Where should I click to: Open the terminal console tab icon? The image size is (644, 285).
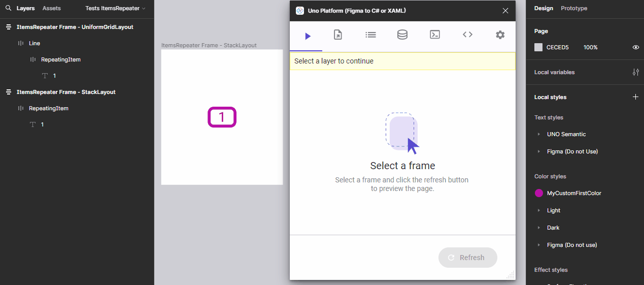435,35
